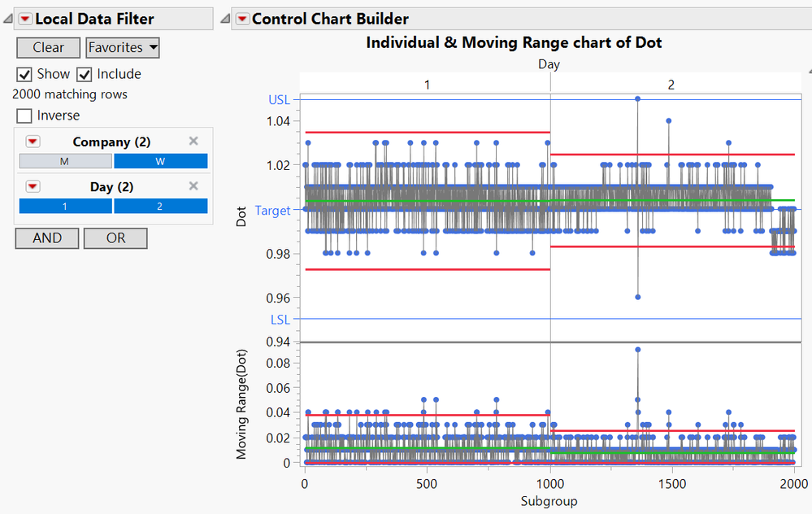Click the LSL label on the chart

click(280, 320)
